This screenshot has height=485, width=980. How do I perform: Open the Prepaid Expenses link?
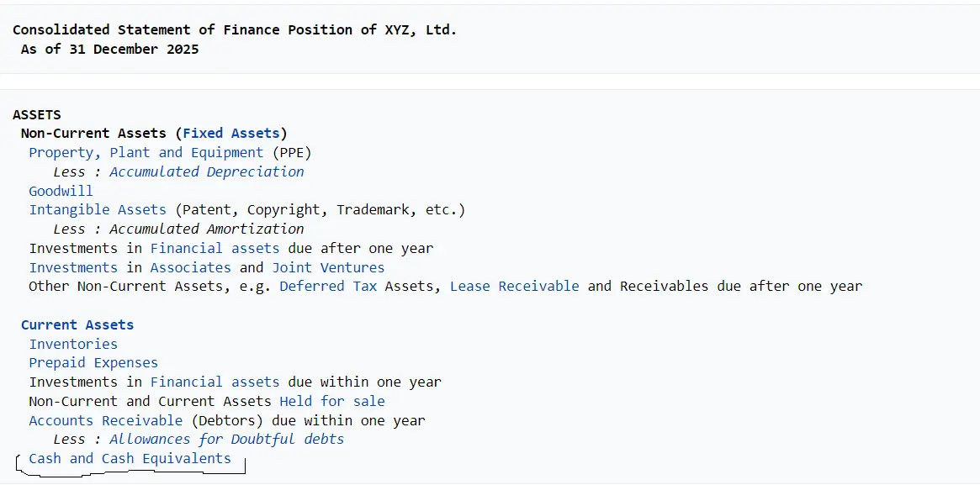(93, 362)
